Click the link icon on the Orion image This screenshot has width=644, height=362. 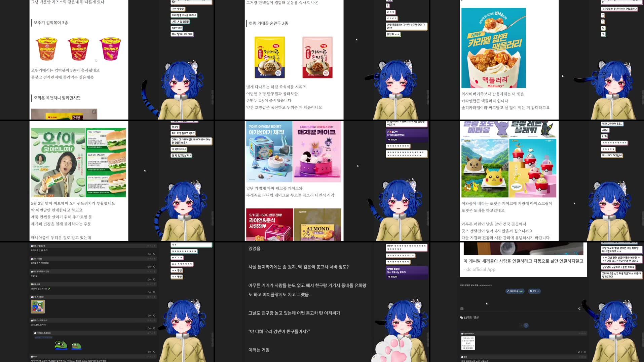point(94,111)
